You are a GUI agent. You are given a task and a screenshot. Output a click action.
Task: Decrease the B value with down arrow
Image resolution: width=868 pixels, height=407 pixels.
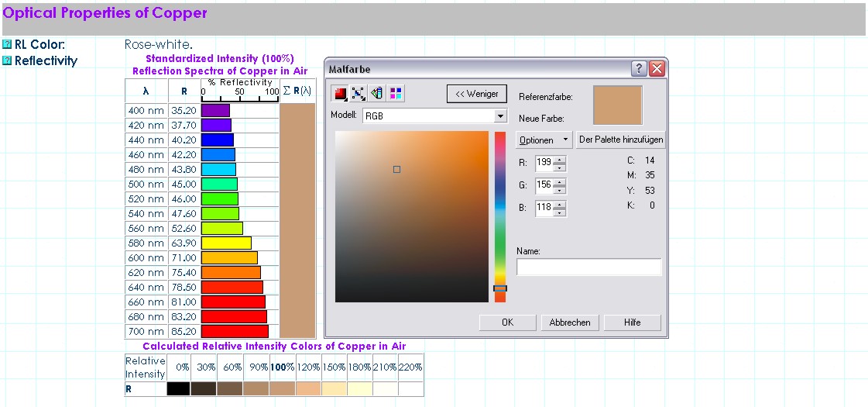tap(561, 212)
